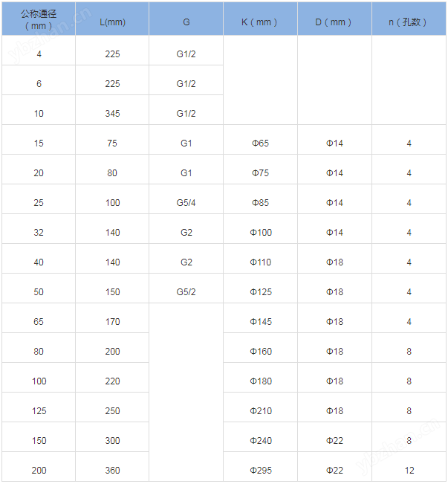
Task: Select the L(mm) column header
Action: (x=112, y=22)
